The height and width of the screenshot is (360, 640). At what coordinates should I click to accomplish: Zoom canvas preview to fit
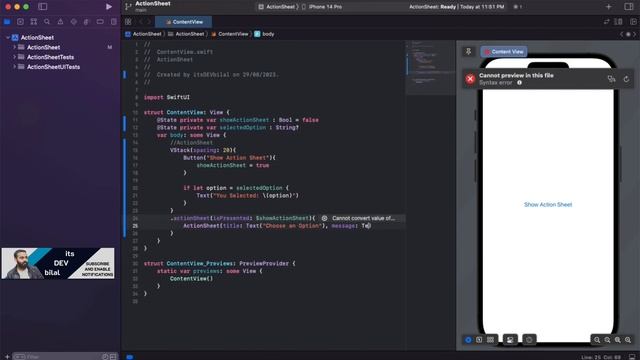[x=618, y=340]
